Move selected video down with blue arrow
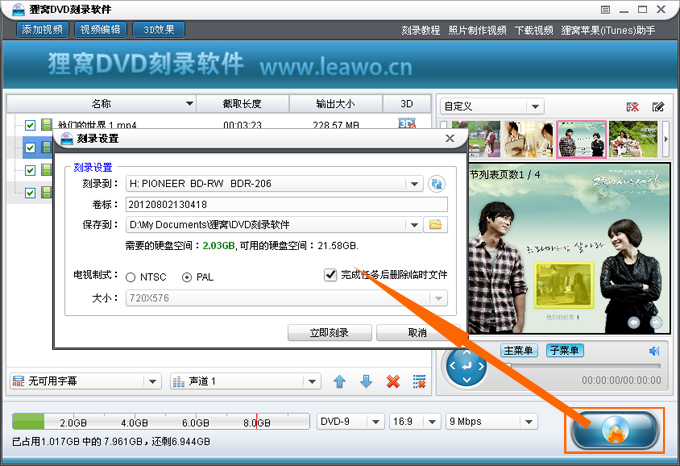The height and width of the screenshot is (466, 680). [366, 381]
